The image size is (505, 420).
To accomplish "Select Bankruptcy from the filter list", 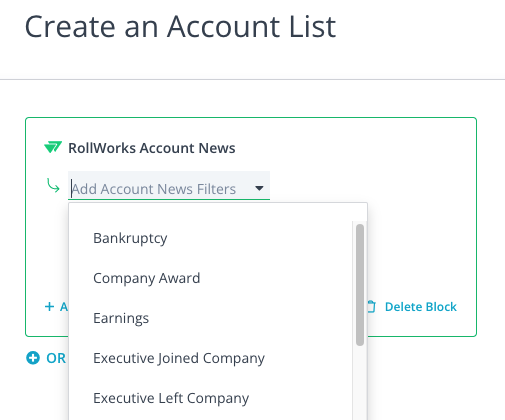I will pos(210,238).
